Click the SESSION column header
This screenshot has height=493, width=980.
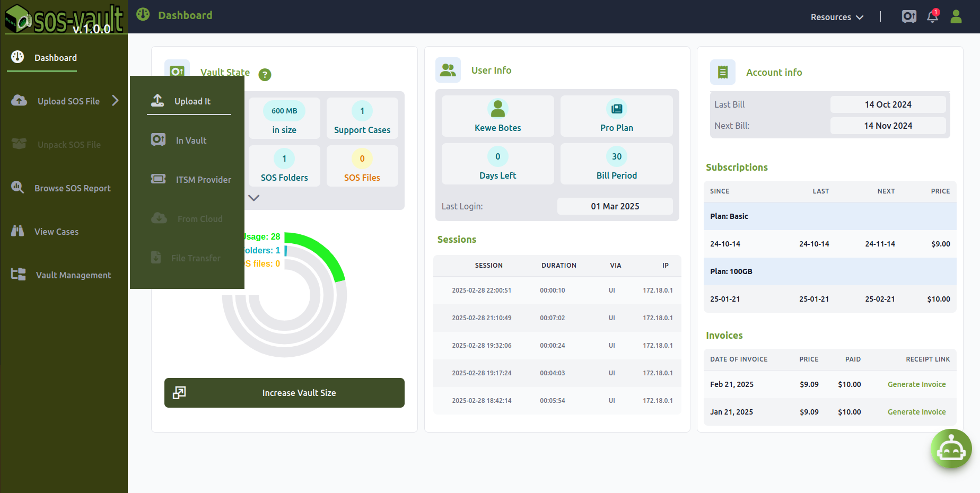tap(488, 266)
